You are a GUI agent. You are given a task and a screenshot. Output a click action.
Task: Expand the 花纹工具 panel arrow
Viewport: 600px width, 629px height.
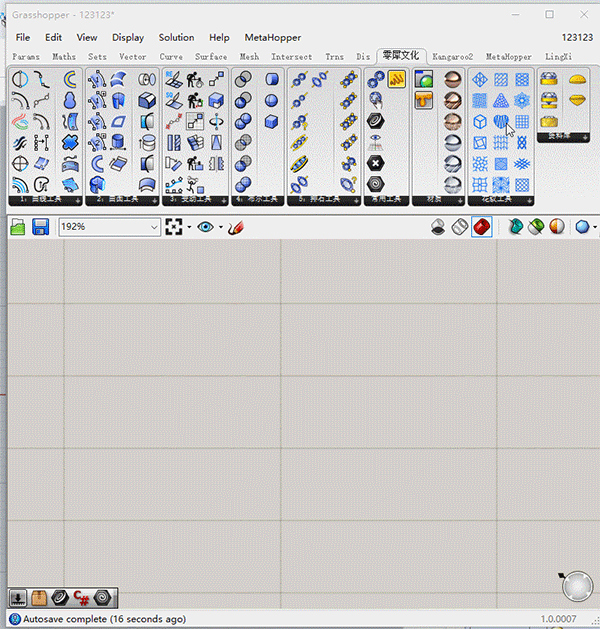[x=529, y=201]
